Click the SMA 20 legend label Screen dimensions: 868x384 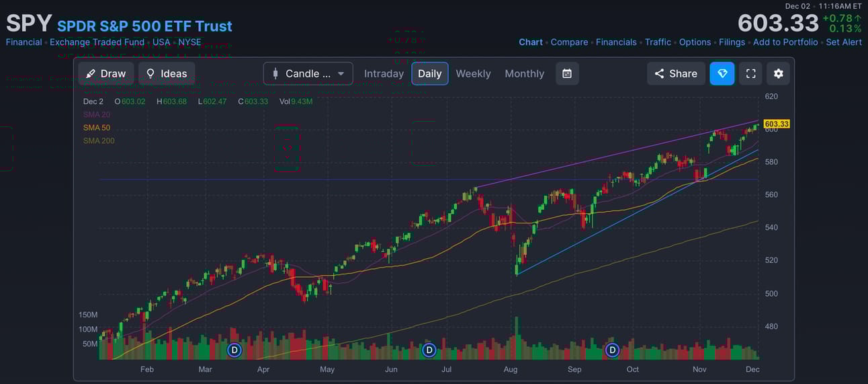[97, 114]
